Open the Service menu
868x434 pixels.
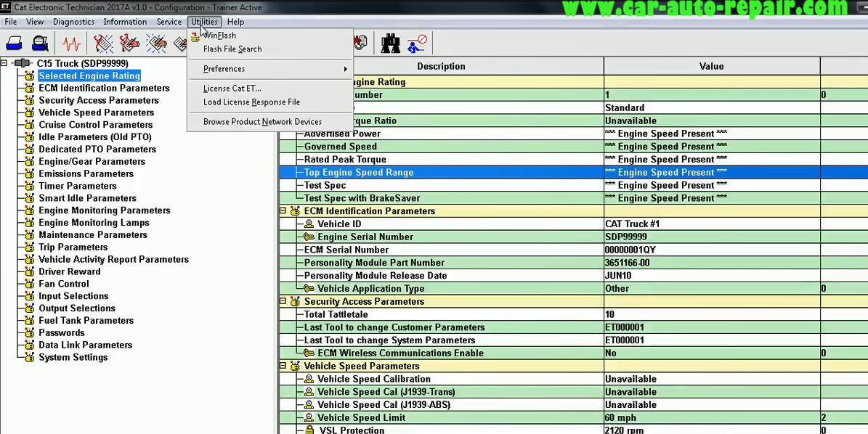pos(169,22)
